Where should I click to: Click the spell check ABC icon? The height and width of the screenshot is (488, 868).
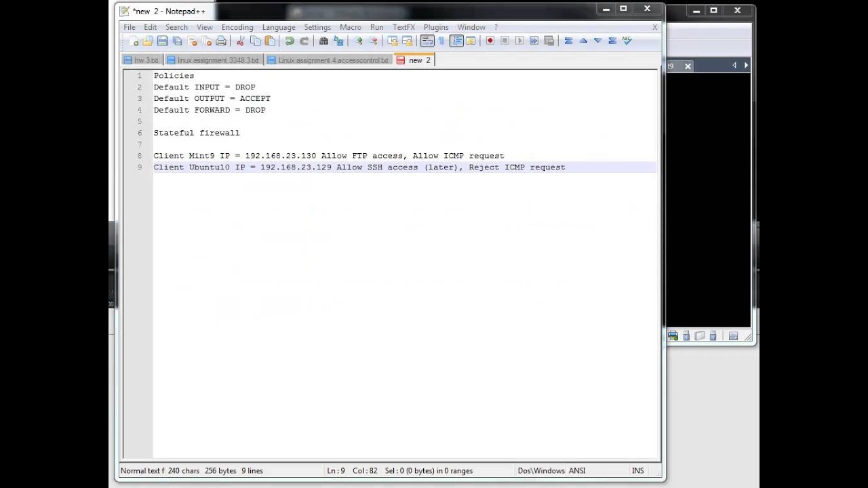[x=627, y=41]
